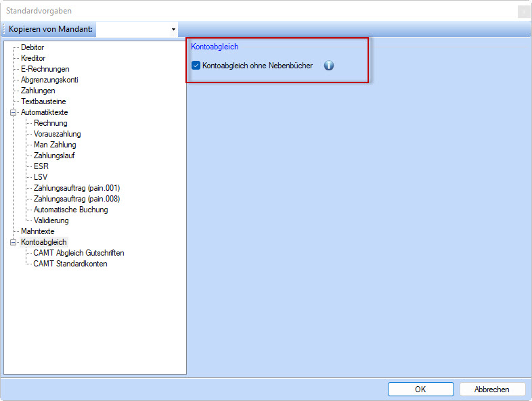532x401 pixels.
Task: Select CAMT Standardkonten tree item
Action: (x=70, y=264)
